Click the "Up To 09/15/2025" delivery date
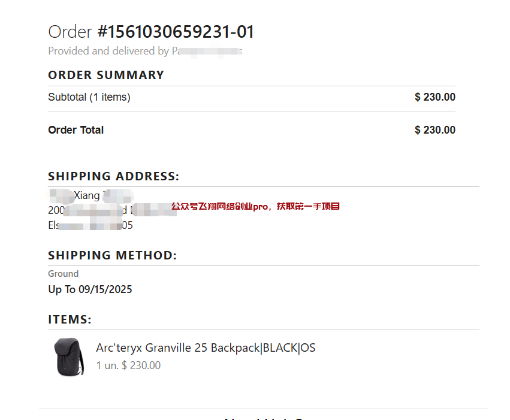510x420 pixels. [x=90, y=289]
